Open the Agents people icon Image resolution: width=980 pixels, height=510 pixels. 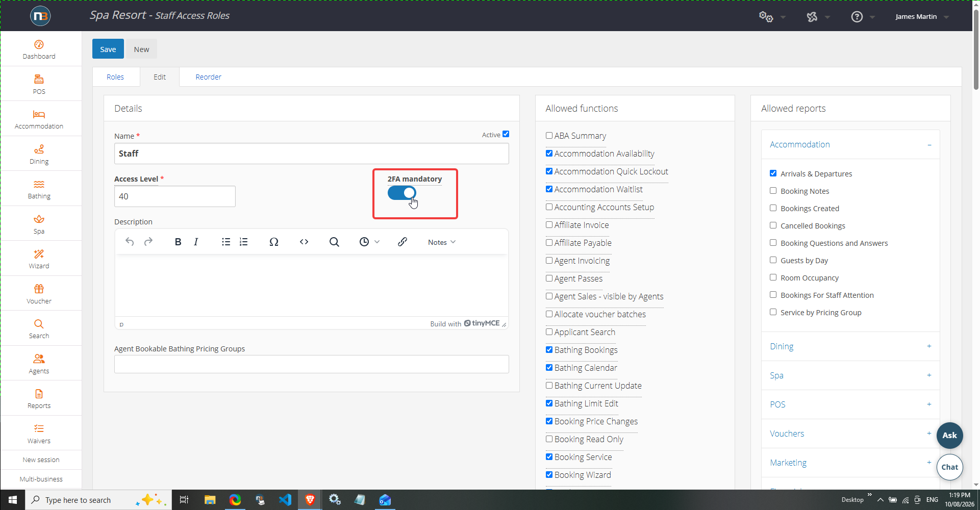click(39, 359)
